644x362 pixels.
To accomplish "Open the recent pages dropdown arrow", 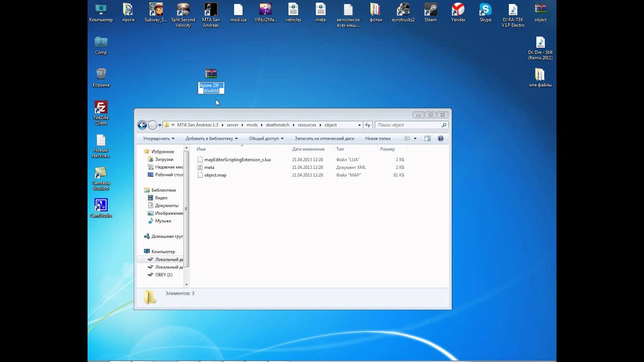I will click(x=160, y=125).
